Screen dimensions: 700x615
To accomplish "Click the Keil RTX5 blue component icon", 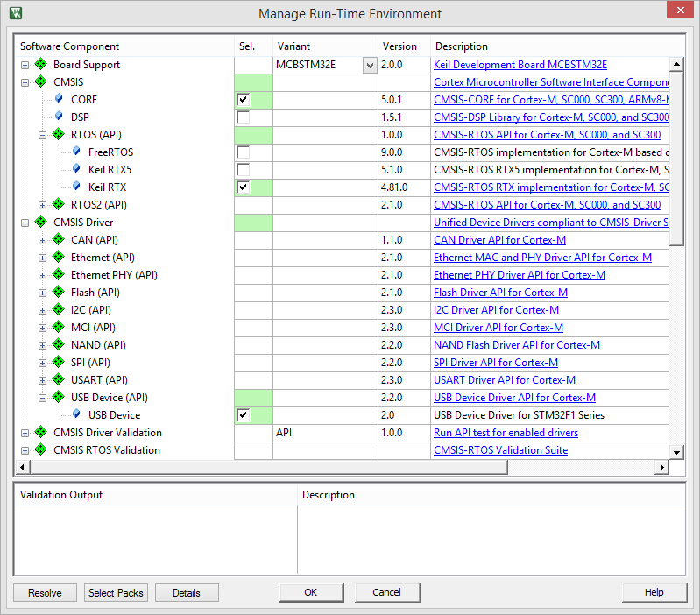I will pos(76,169).
